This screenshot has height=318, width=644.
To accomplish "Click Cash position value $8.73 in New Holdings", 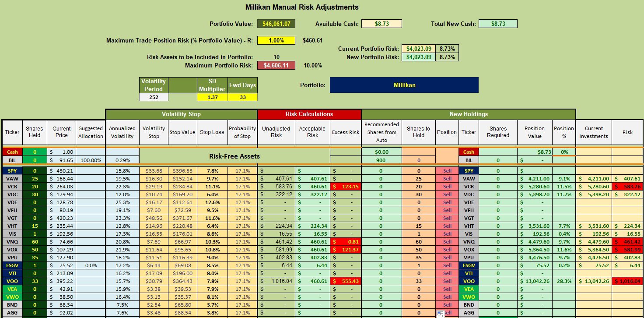I will [x=535, y=152].
